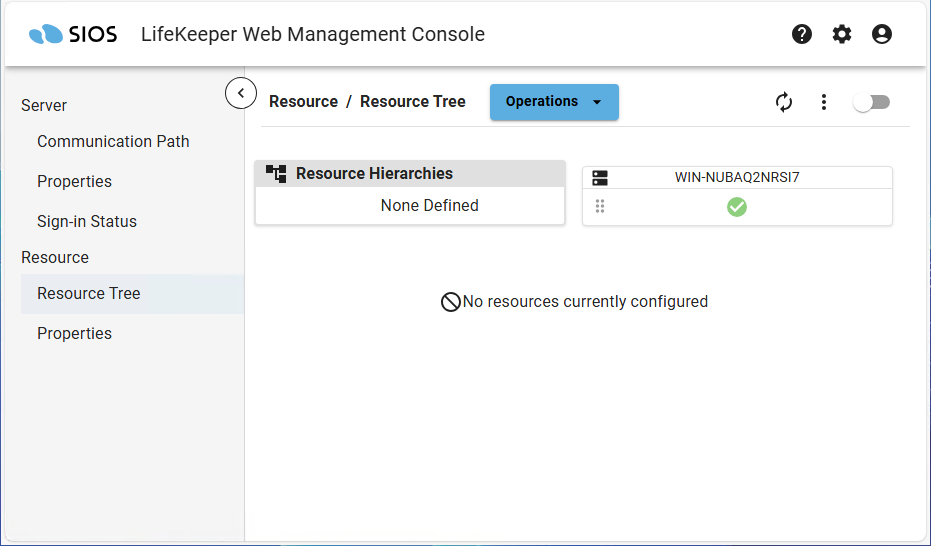
Task: Open Communication Path in the sidebar
Action: (113, 141)
